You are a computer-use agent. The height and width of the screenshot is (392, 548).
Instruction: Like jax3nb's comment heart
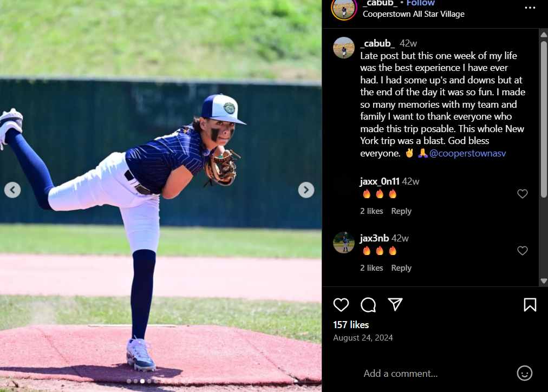pyautogui.click(x=522, y=251)
